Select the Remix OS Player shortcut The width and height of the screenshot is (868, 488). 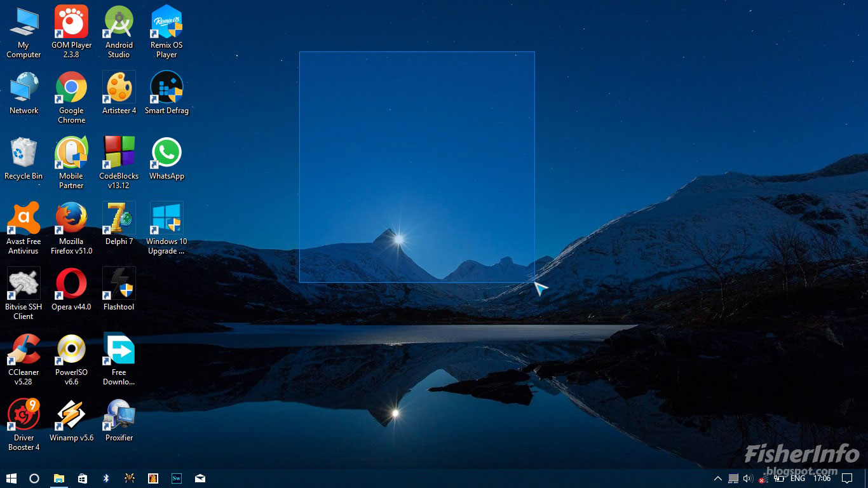click(166, 32)
